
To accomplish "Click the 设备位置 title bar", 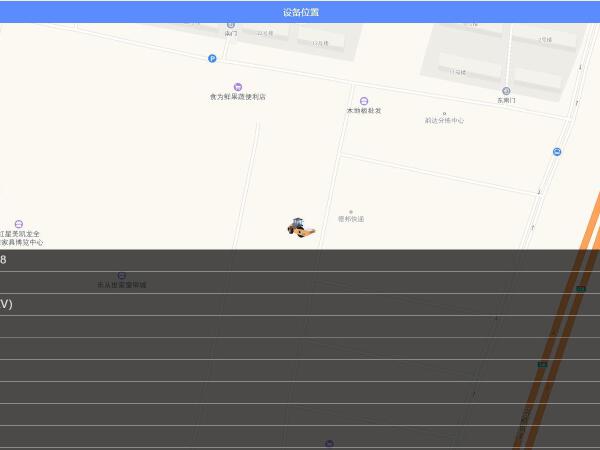I will [x=300, y=12].
